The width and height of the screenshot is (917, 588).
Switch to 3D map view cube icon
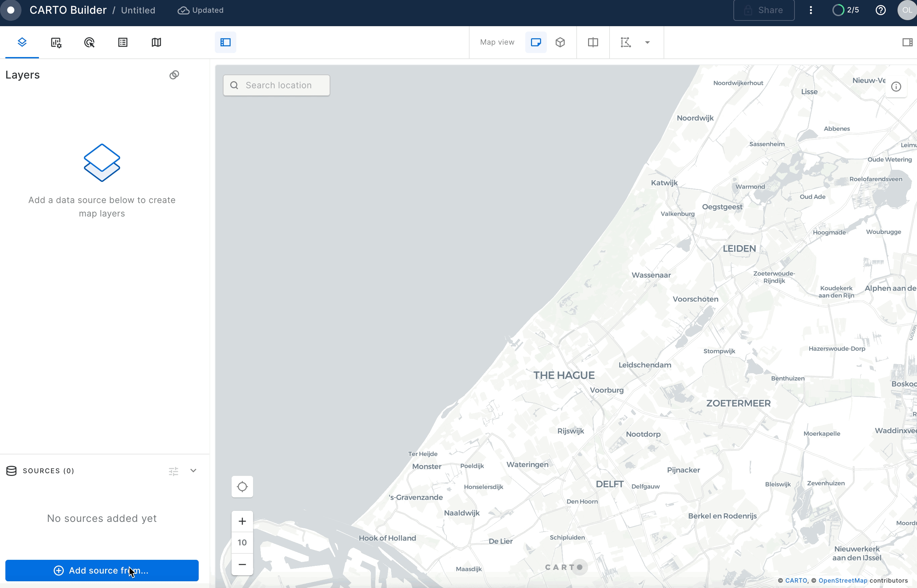tap(560, 42)
